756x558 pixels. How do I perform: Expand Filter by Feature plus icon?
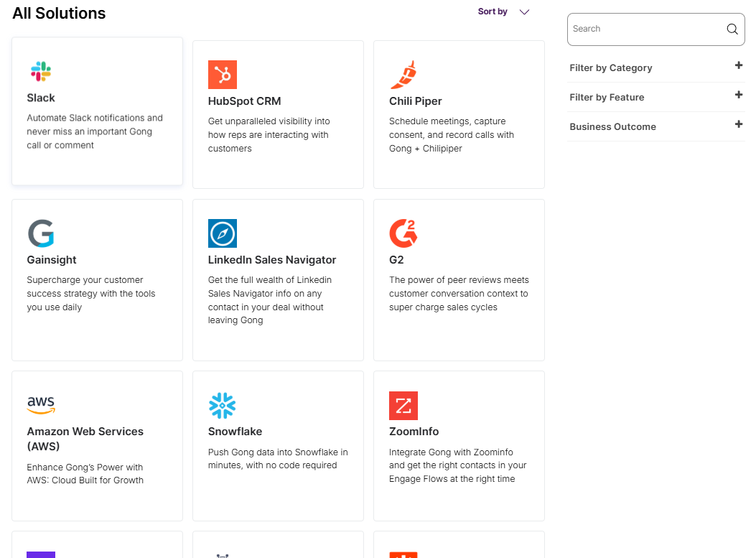[x=738, y=95]
